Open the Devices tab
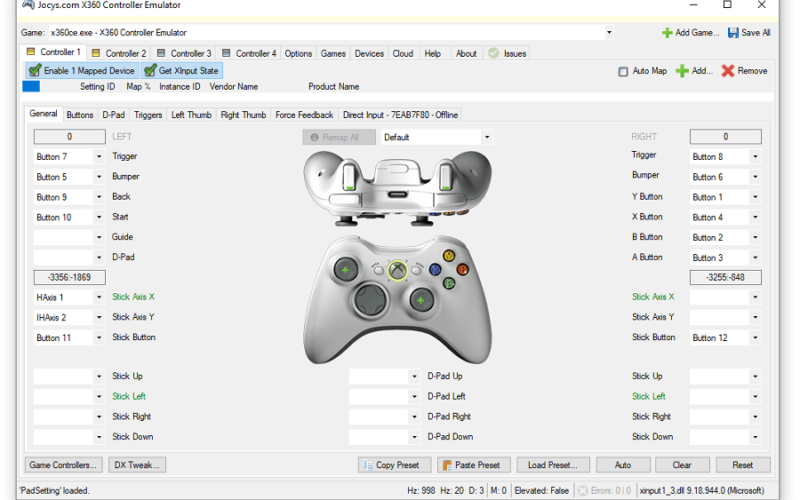Screen dimensions: 800x500 (x=369, y=53)
